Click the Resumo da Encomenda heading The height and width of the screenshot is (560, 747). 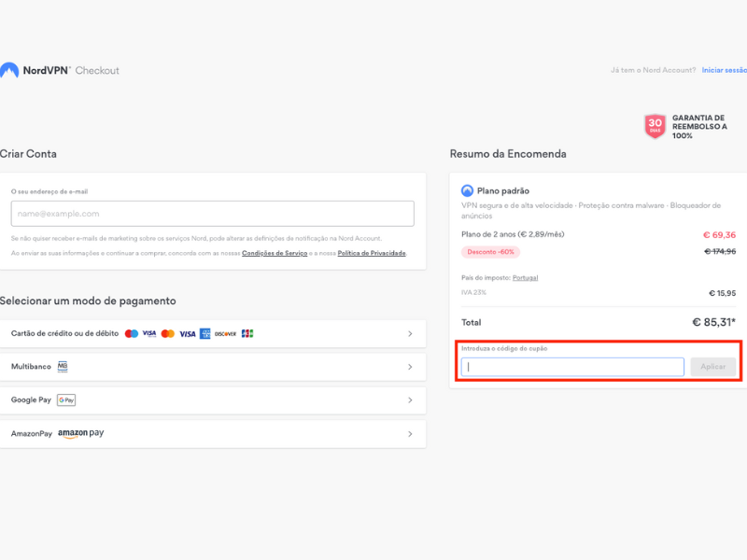pos(508,154)
